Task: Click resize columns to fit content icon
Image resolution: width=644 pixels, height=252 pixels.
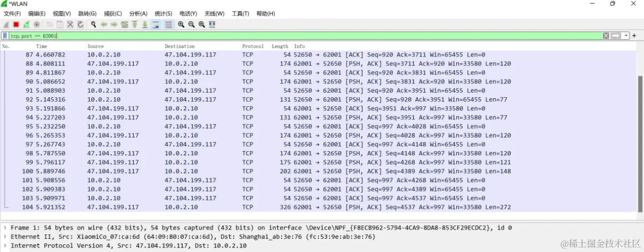Action: click(x=212, y=24)
